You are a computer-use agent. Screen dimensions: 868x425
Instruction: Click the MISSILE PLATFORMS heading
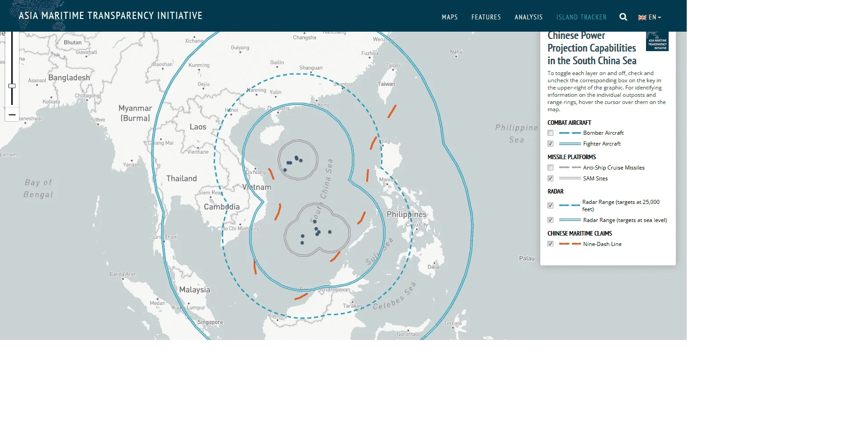[571, 157]
